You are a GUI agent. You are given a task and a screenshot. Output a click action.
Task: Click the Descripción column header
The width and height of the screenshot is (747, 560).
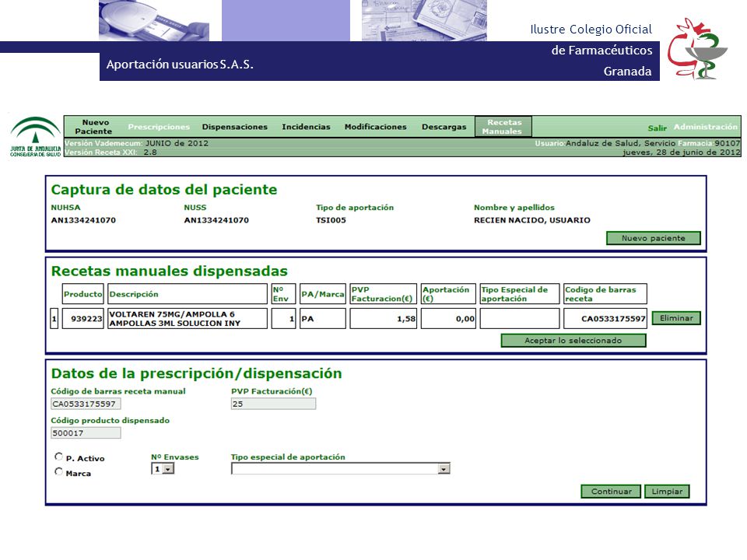188,294
